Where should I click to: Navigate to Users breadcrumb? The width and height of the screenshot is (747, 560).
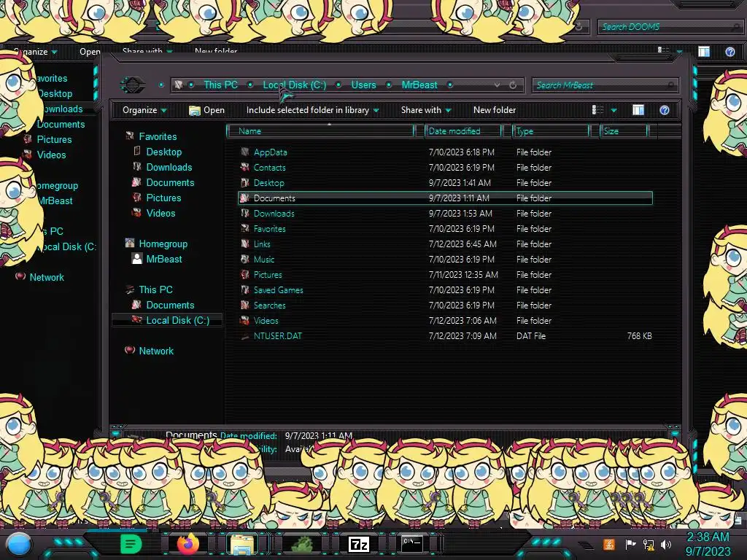tap(363, 85)
